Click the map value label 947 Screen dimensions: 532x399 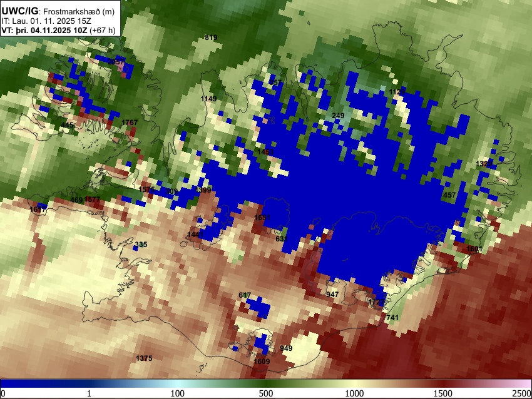click(x=332, y=295)
